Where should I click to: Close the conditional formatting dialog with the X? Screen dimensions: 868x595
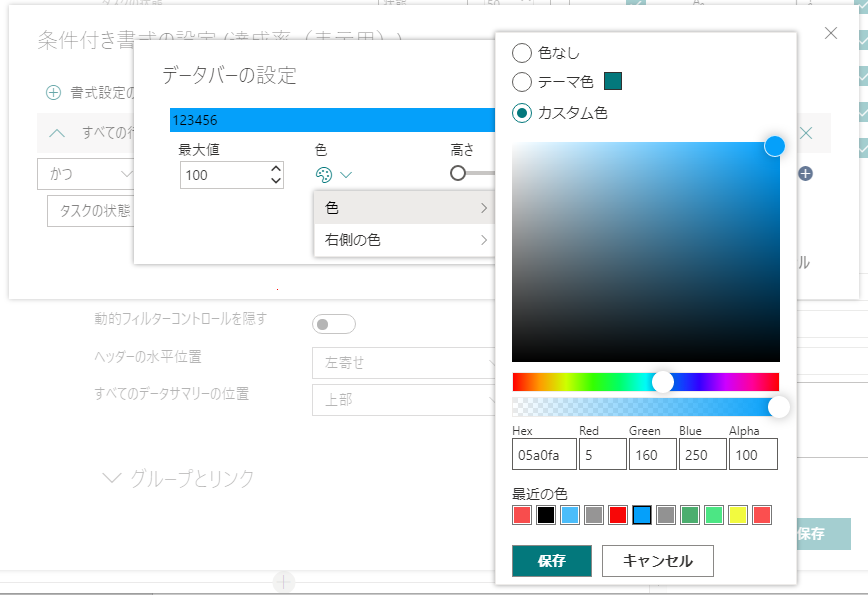pos(831,33)
